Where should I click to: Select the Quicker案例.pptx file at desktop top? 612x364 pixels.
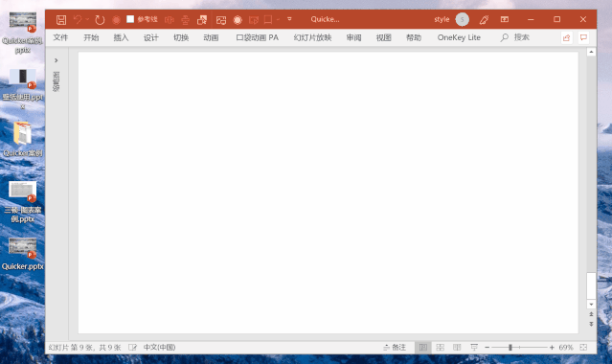point(23,33)
